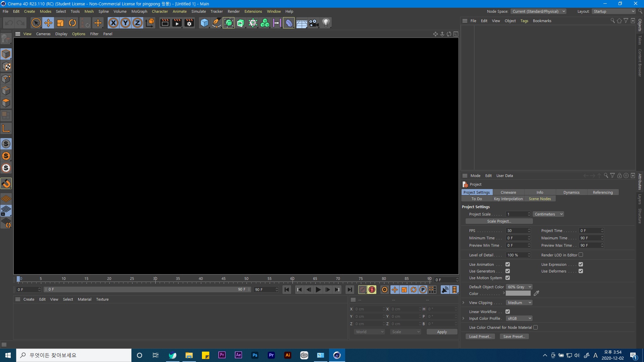
Task: Switch to the Dynamics tab
Action: point(571,192)
